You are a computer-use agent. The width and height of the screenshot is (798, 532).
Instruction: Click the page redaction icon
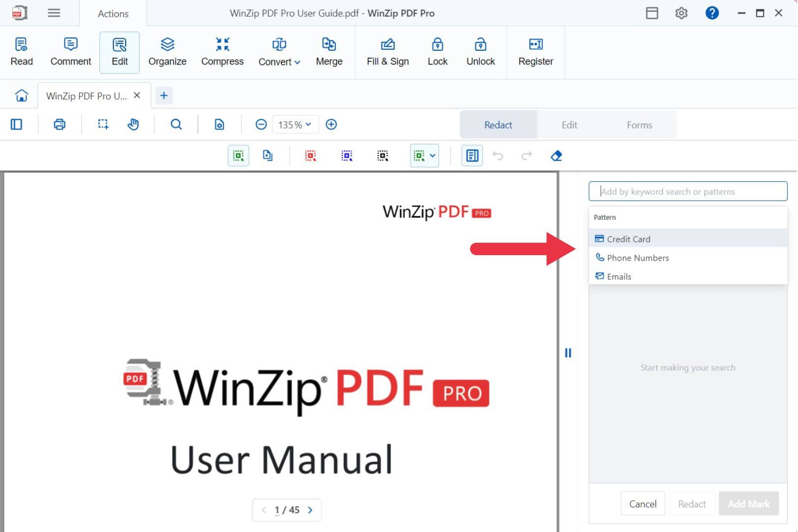[x=267, y=156]
